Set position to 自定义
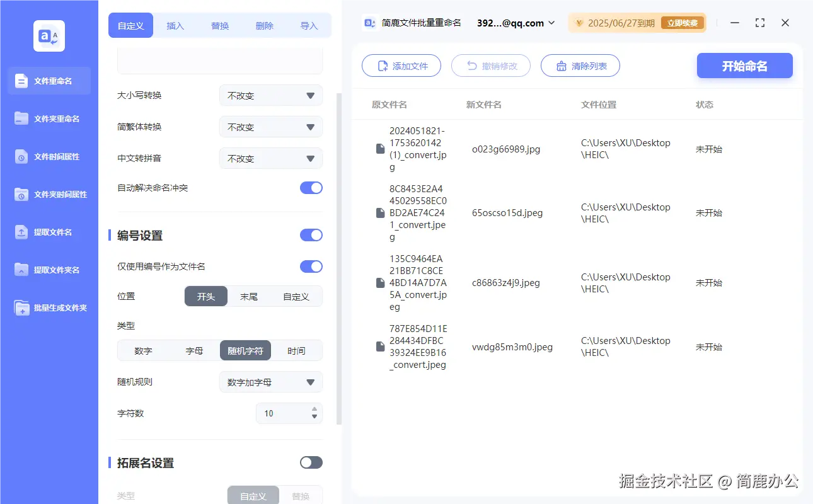 296,296
